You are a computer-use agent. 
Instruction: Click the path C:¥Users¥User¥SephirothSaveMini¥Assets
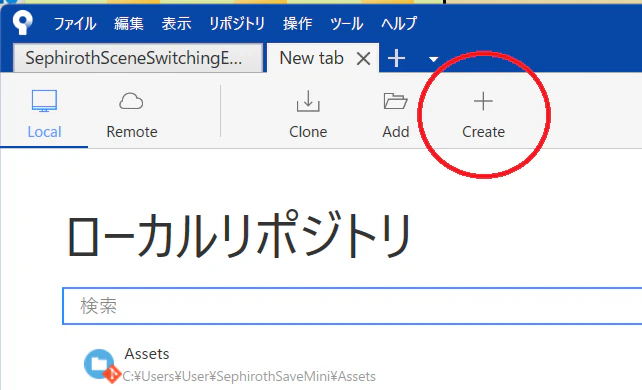249,376
